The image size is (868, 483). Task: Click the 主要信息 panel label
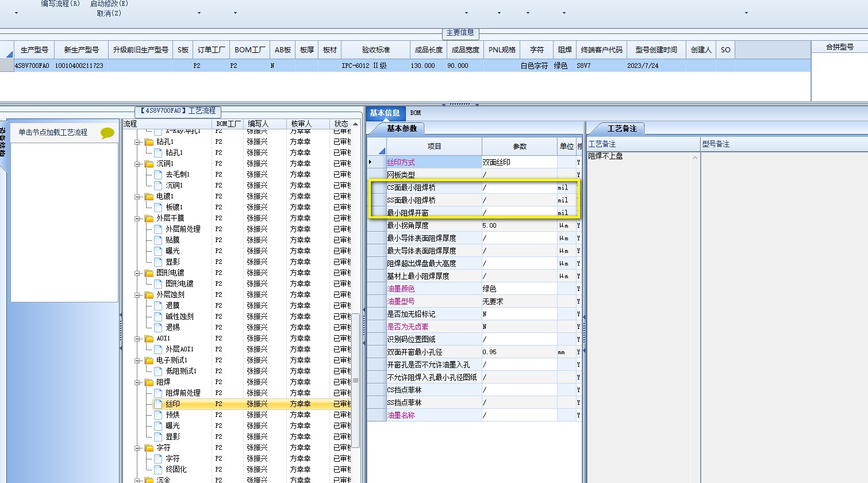click(x=460, y=33)
